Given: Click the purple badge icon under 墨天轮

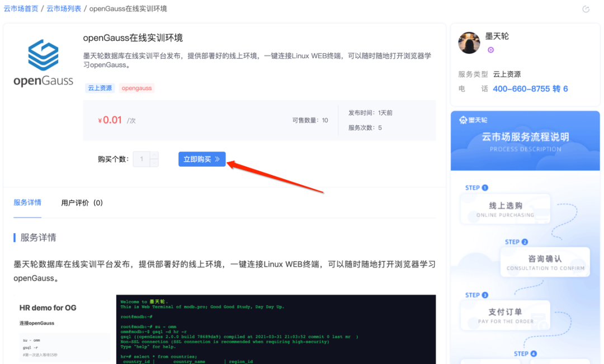Looking at the screenshot, I should (490, 50).
